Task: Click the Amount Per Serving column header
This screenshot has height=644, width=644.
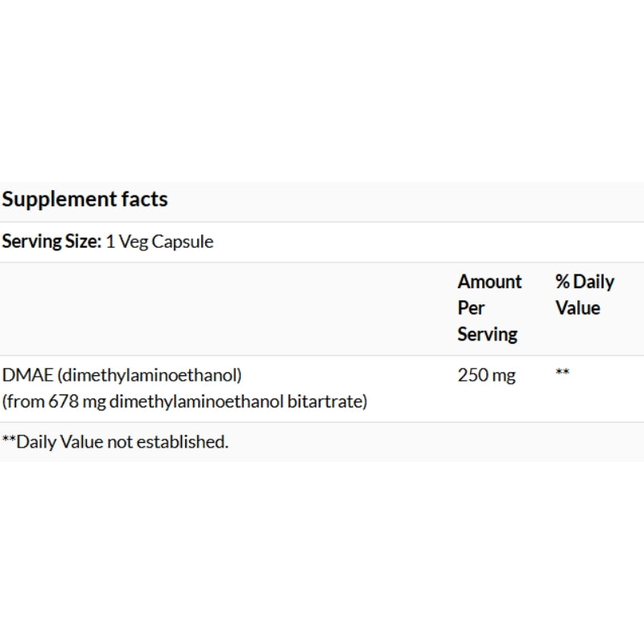Action: pos(489,308)
